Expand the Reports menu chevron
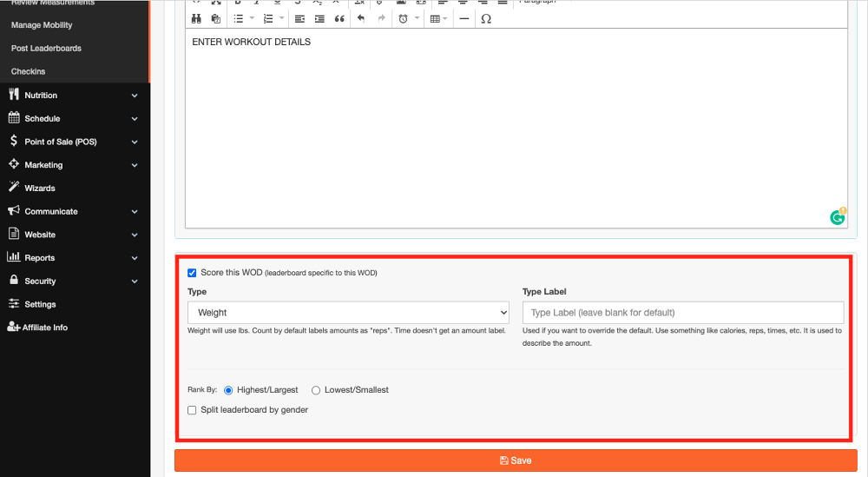The height and width of the screenshot is (477, 868). 135,259
